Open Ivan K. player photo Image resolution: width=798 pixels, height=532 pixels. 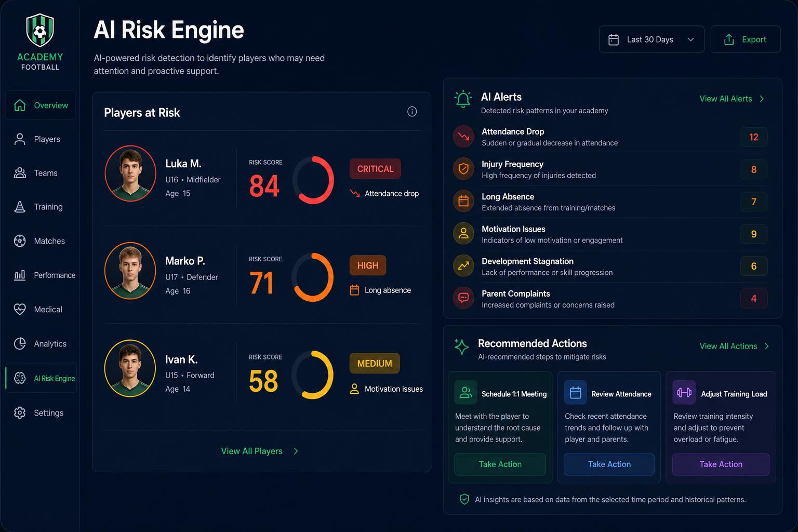coord(130,368)
